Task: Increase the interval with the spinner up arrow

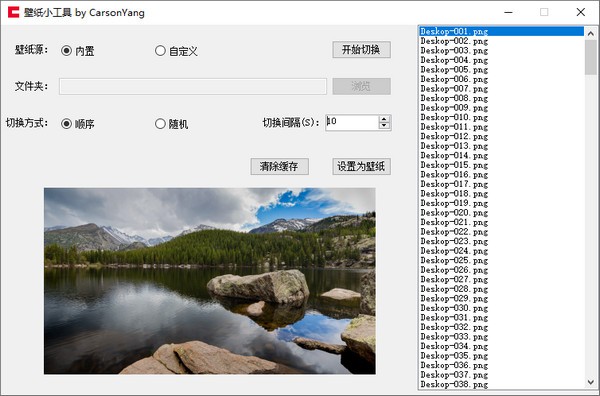Action: coord(384,119)
